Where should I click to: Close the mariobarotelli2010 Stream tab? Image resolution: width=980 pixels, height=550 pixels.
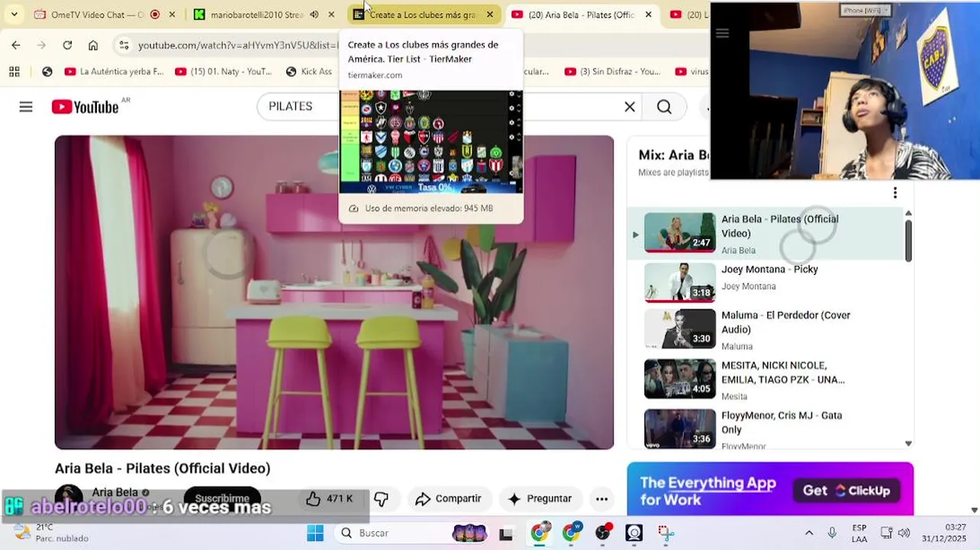click(331, 15)
